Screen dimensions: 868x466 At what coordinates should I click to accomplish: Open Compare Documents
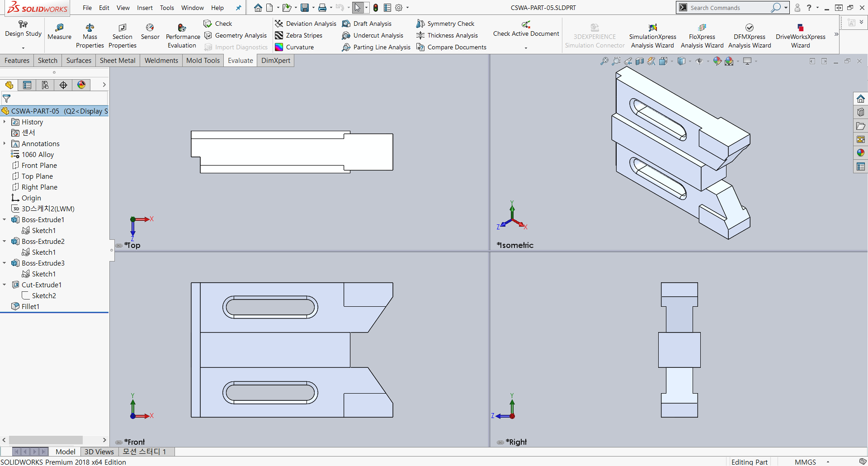coord(451,47)
